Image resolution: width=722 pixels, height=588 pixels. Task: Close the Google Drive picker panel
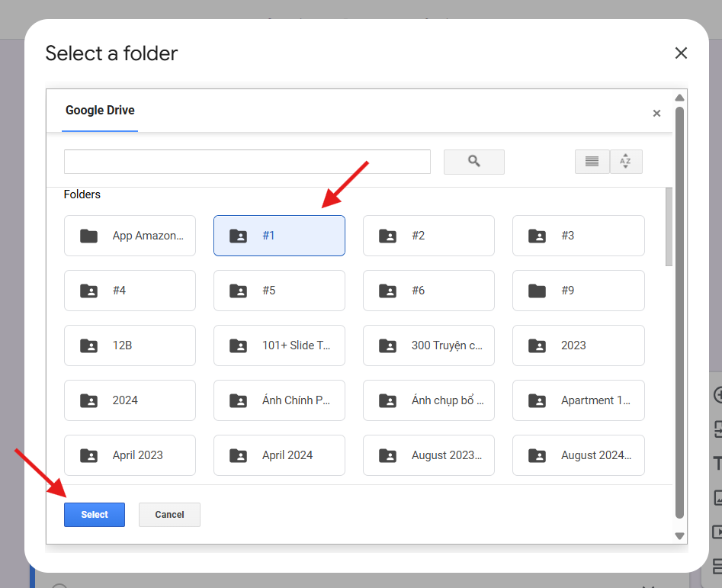coord(656,114)
